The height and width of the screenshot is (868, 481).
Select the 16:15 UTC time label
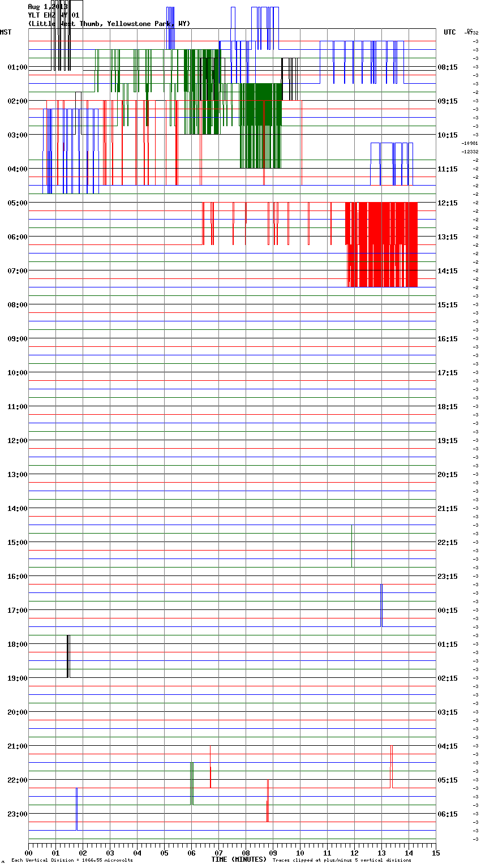tap(448, 339)
